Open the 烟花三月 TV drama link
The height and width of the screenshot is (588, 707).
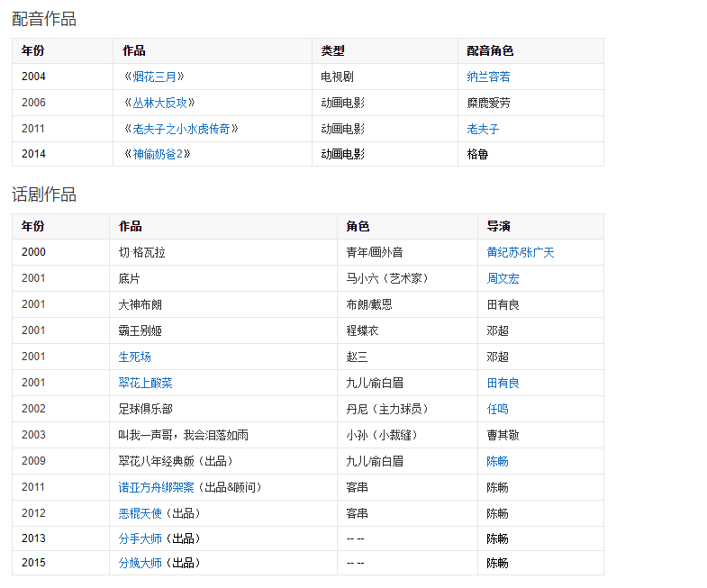click(155, 77)
